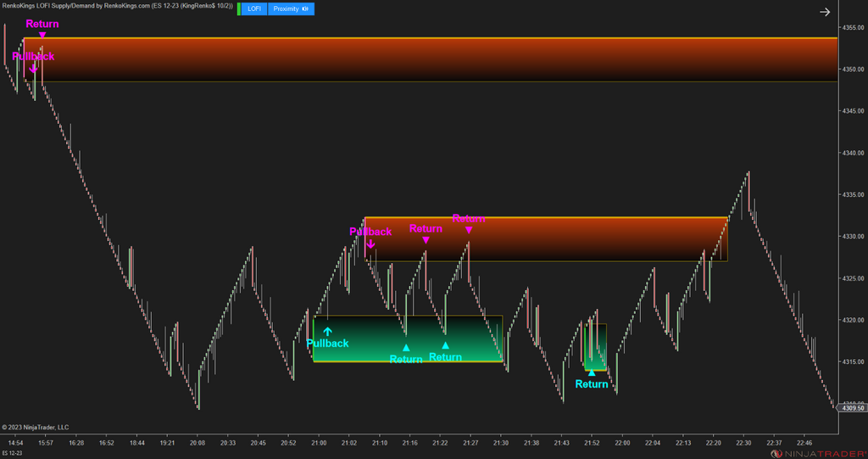This screenshot has height=459, width=868.
Task: Click the 14:54 time axis label
Action: [15, 443]
